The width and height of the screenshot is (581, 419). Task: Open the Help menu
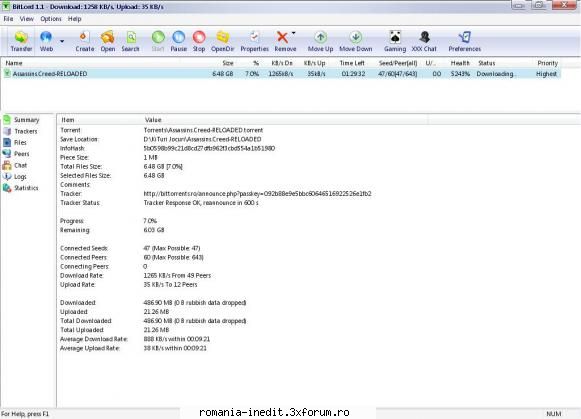point(74,19)
